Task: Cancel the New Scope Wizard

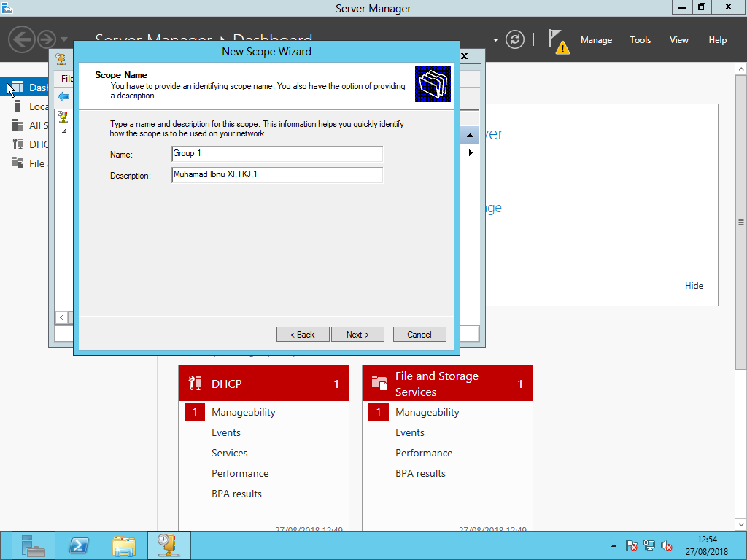Action: click(x=419, y=334)
